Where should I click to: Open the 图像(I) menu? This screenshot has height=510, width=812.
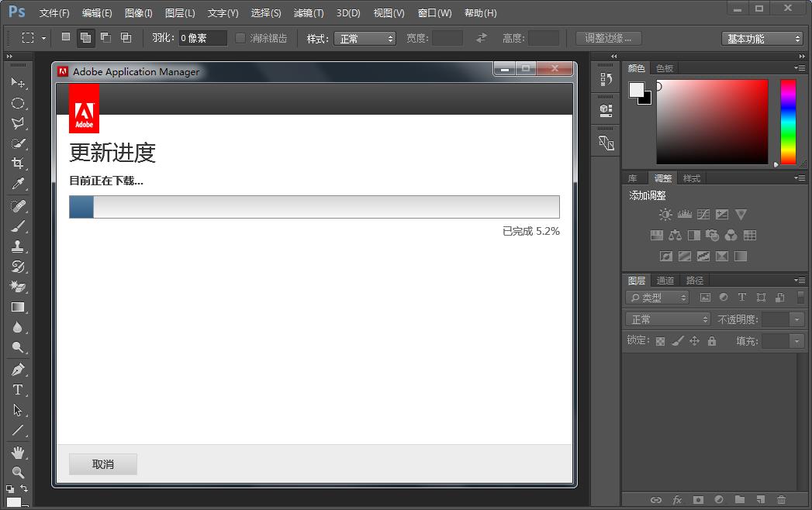138,13
